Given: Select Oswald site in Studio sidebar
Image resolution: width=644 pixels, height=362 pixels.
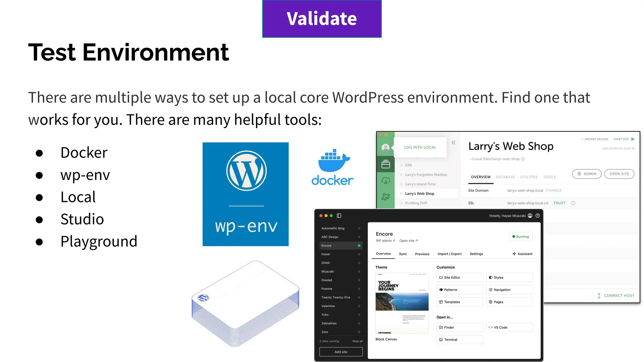Looking at the screenshot, I should pos(341,280).
